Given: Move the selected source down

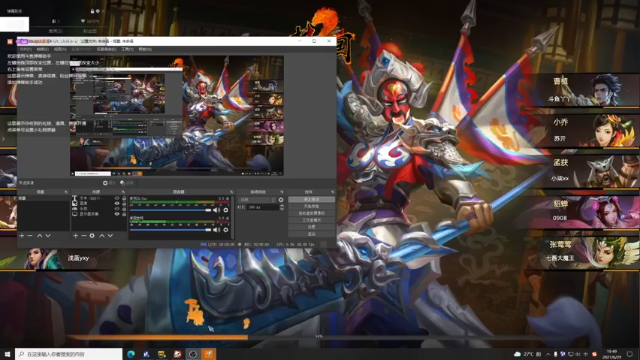Looking at the screenshot, I should pyautogui.click(x=110, y=236).
